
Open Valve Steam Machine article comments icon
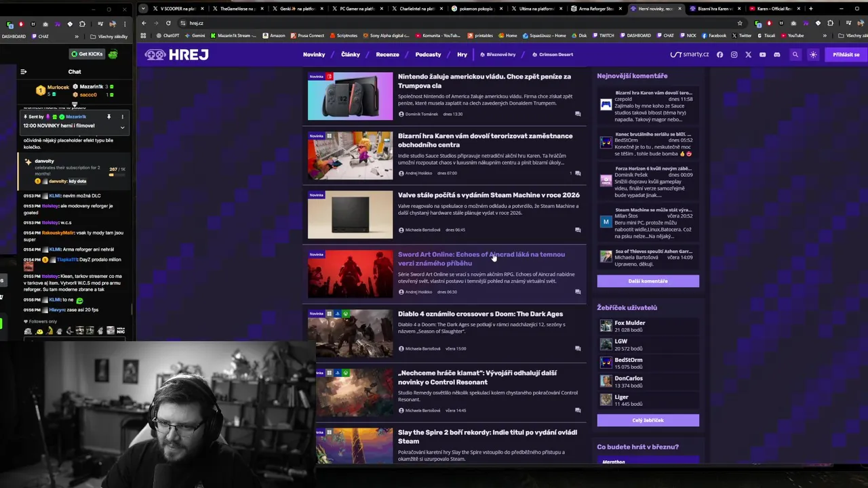[578, 230]
